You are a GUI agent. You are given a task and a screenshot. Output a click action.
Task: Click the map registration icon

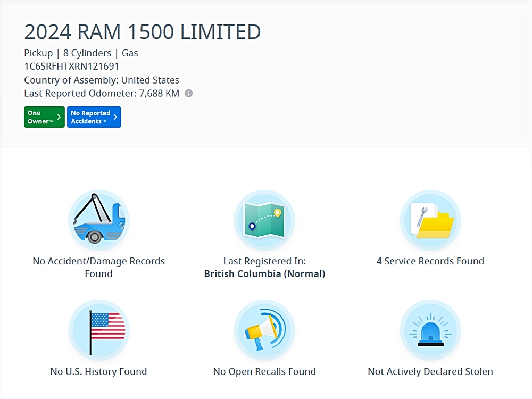pos(264,220)
